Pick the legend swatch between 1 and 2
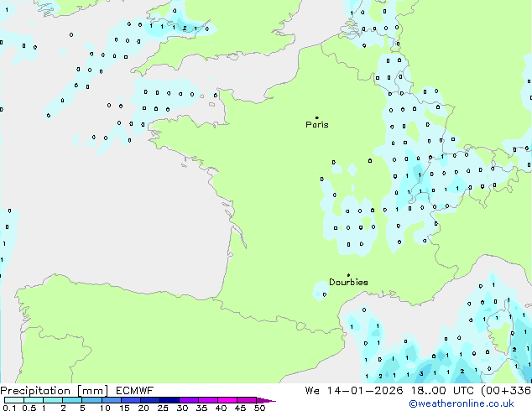532x411 pixels. click(x=53, y=400)
